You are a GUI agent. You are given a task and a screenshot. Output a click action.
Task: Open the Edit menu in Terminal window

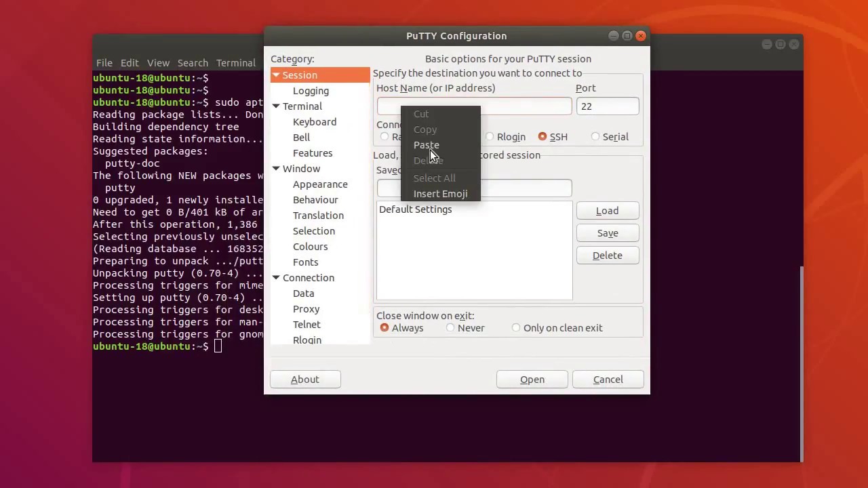(130, 63)
